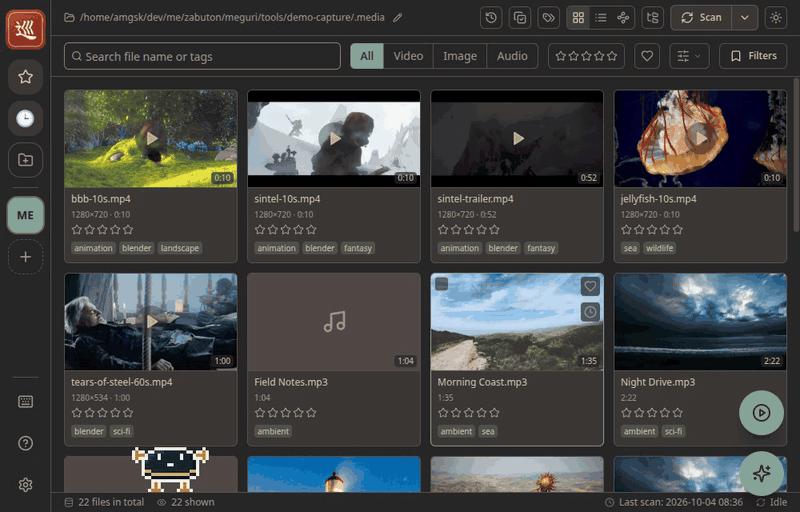Open the help question mark icon
Viewport: 800px width, 512px height.
[26, 443]
